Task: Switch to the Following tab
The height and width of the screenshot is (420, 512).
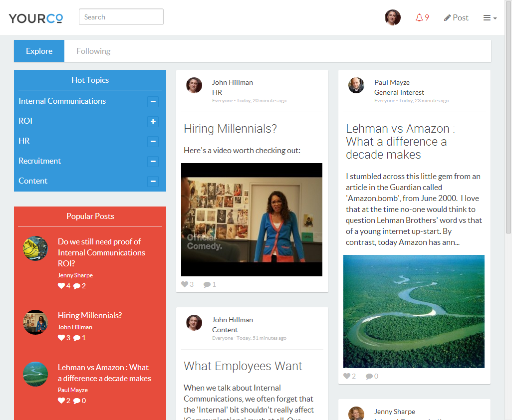Action: 93,51
